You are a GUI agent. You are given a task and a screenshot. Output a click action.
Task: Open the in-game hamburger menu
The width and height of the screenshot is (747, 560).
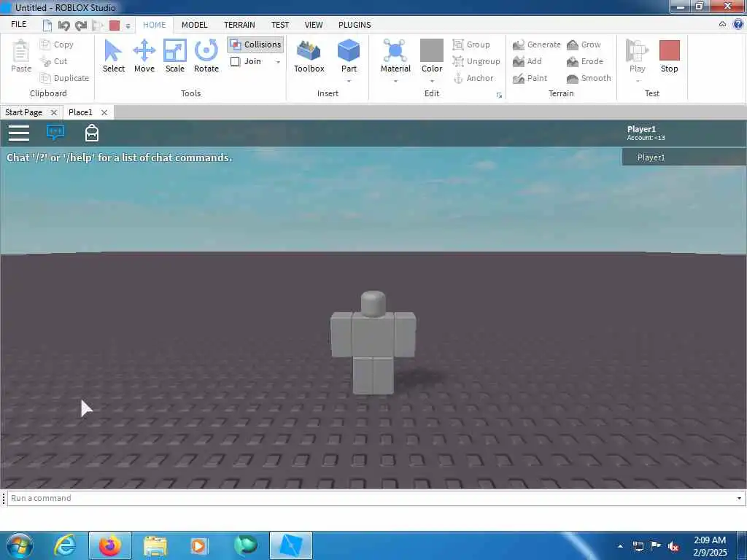pyautogui.click(x=19, y=133)
